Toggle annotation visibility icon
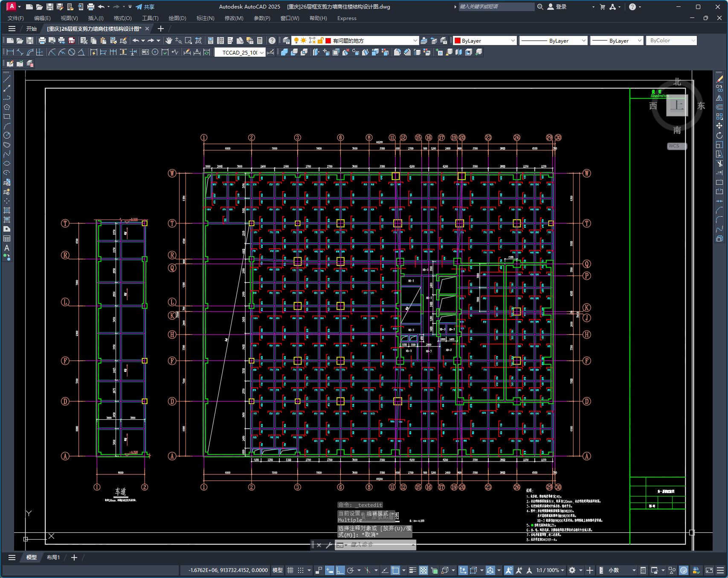This screenshot has width=728, height=578. tap(508, 570)
